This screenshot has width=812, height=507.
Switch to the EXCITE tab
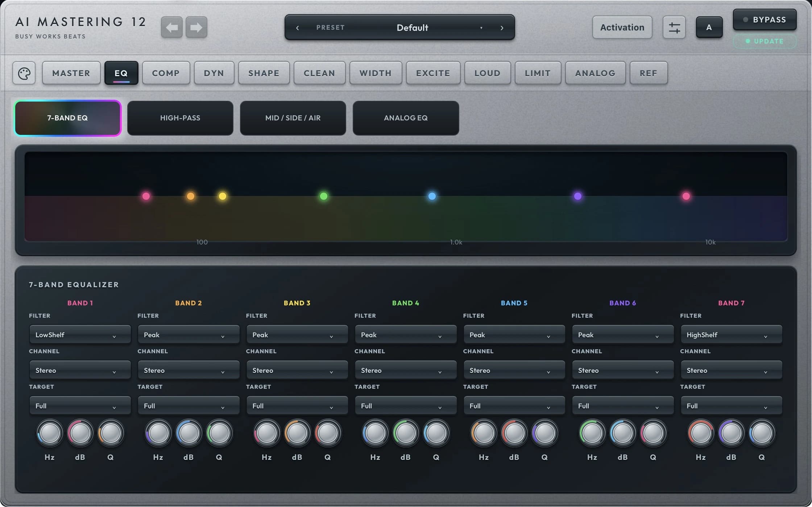coord(433,73)
